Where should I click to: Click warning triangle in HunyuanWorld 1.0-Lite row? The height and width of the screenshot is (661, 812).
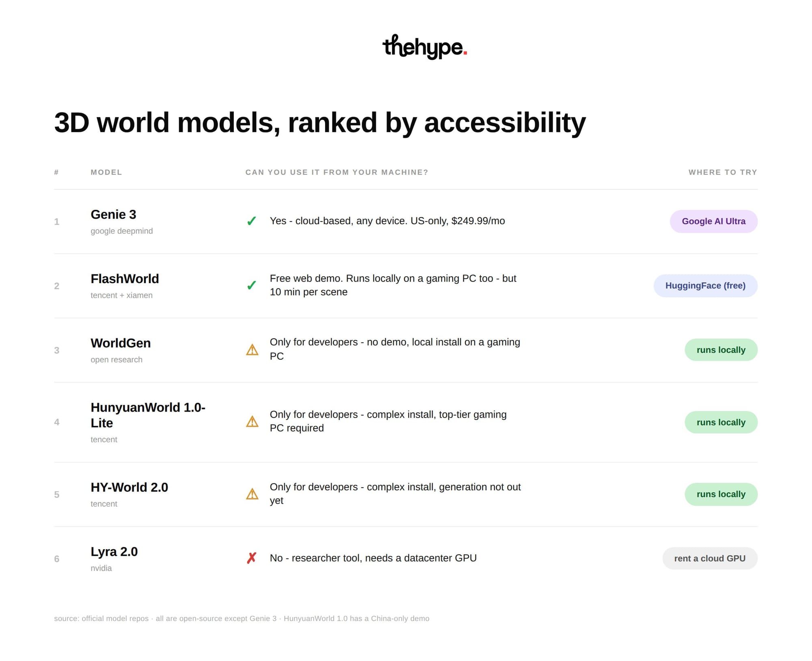click(x=252, y=421)
